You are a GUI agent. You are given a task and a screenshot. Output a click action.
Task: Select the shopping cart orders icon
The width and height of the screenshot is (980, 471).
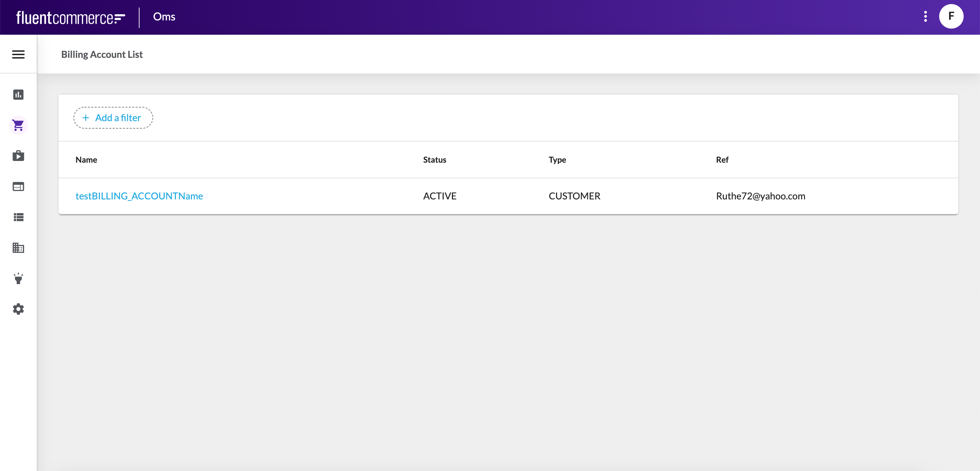point(18,125)
